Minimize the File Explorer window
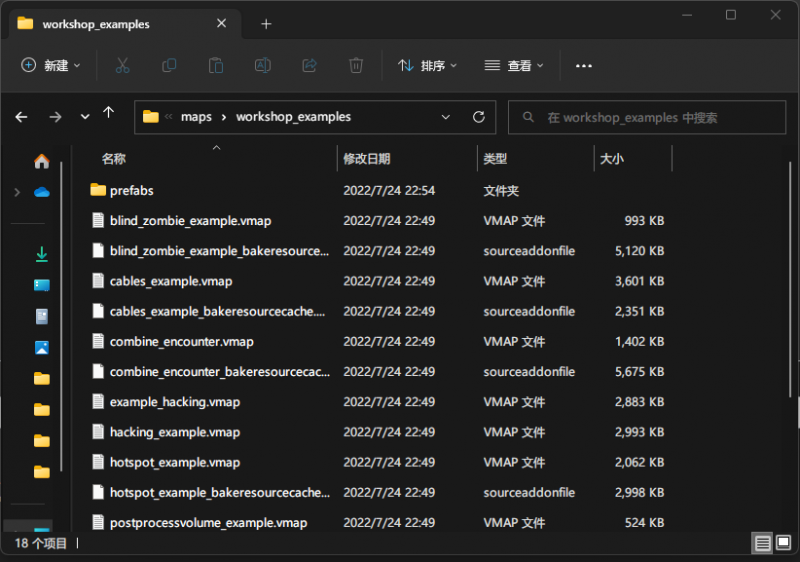This screenshot has height=562, width=800. tap(687, 15)
